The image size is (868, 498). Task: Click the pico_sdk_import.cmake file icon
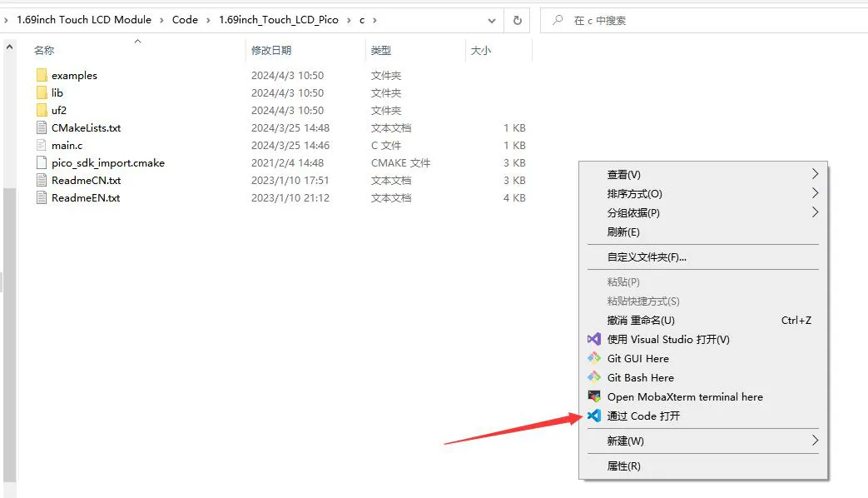(x=42, y=163)
